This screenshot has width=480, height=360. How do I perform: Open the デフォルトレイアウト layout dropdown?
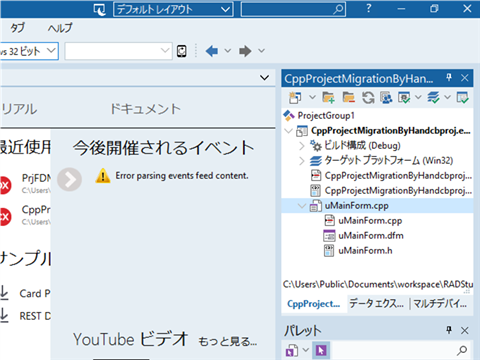[x=173, y=9]
